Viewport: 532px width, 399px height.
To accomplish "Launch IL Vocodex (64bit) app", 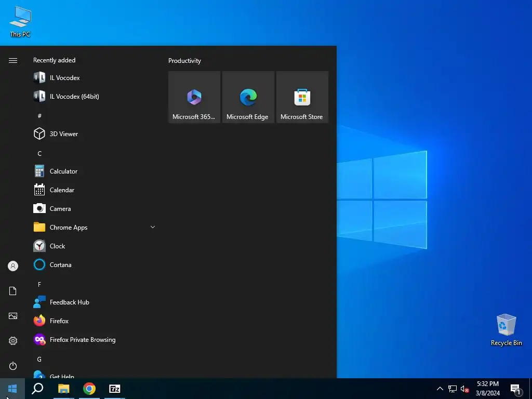I will tap(95, 96).
